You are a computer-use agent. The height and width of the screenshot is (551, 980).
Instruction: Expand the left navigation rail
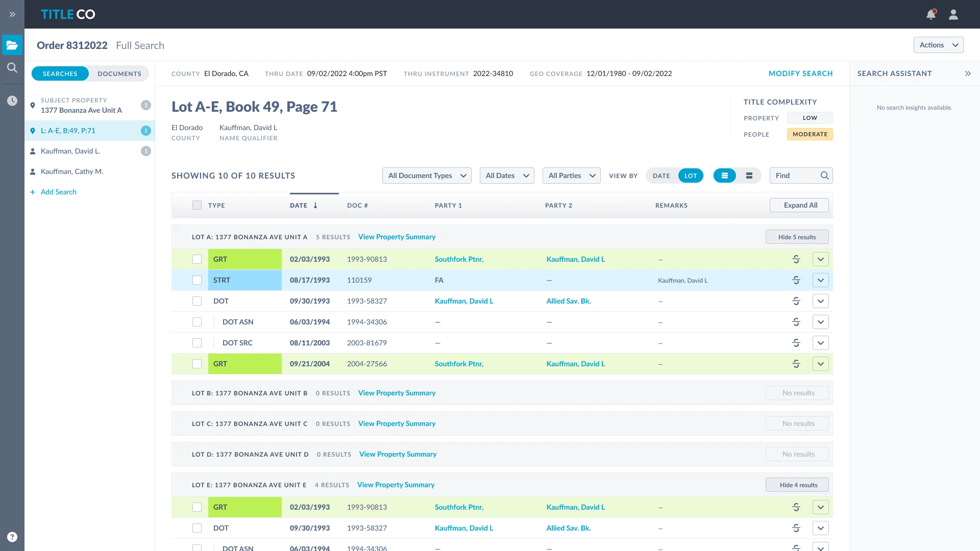(12, 14)
